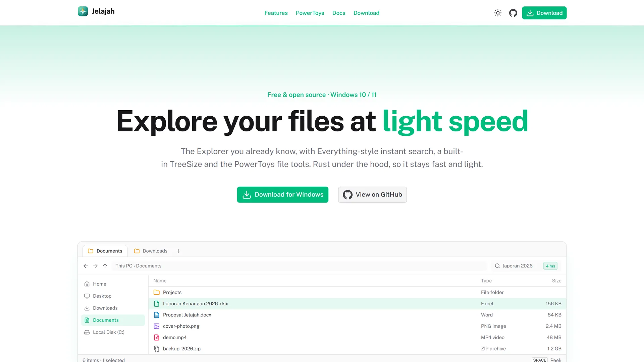Click the back arrow in explorer

(x=86, y=266)
